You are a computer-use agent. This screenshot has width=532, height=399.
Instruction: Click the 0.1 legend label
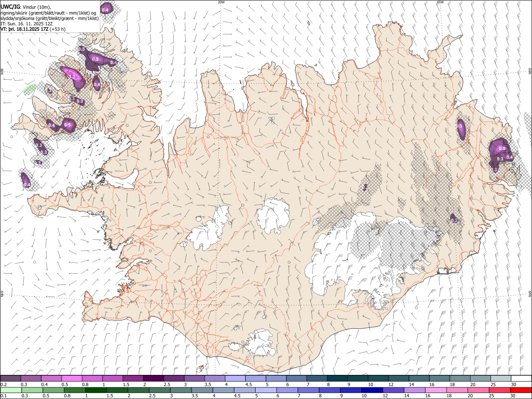pyautogui.click(x=4, y=396)
